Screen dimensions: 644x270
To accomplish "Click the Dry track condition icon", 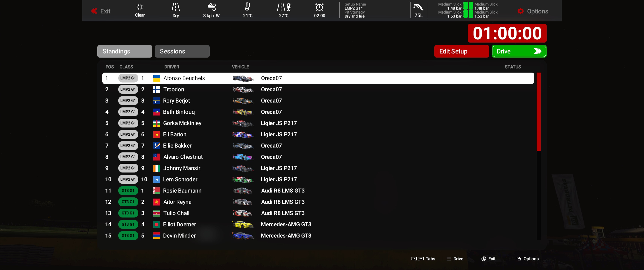I will (175, 7).
